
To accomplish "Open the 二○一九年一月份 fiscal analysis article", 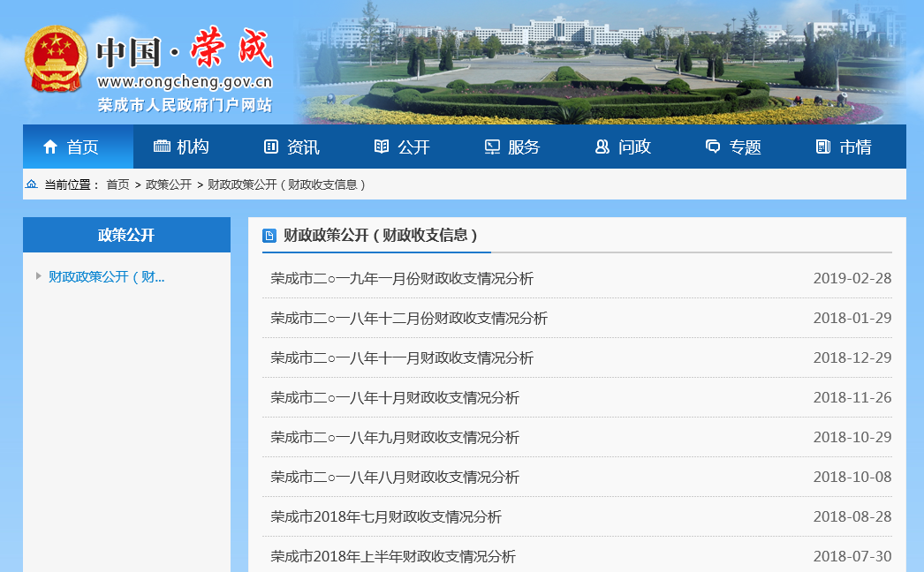I will [402, 279].
